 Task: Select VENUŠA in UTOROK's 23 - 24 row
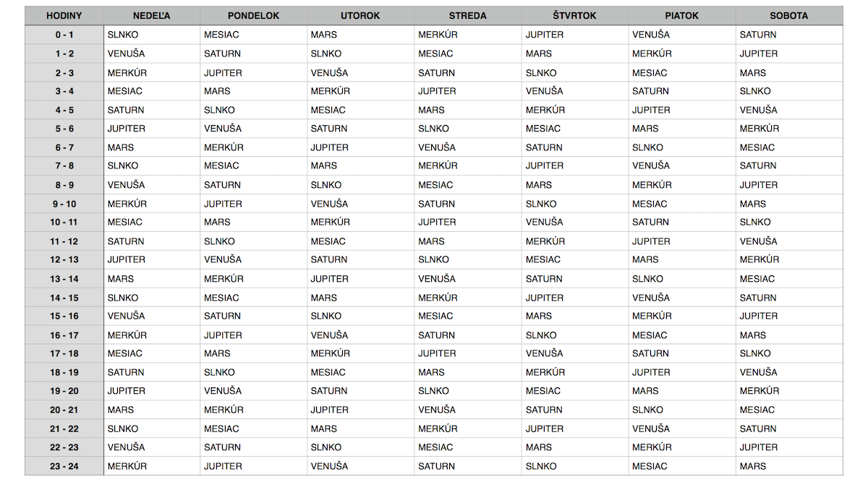coord(329,466)
